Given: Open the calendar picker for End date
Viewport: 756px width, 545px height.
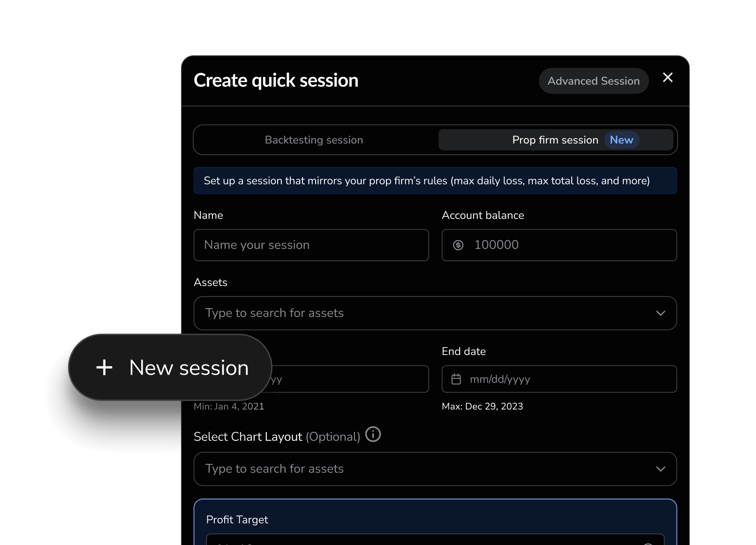Looking at the screenshot, I should (x=457, y=379).
